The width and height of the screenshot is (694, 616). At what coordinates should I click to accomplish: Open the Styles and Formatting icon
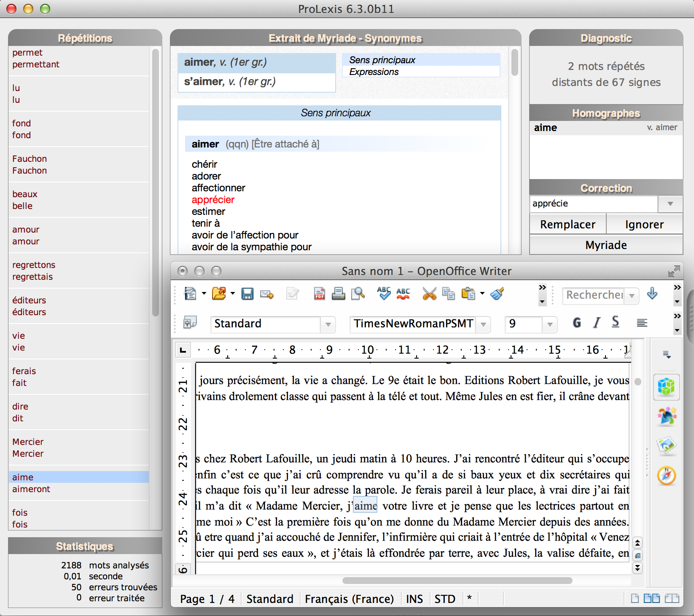coord(190,323)
